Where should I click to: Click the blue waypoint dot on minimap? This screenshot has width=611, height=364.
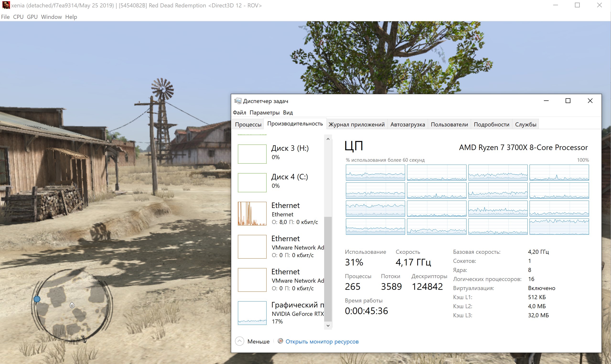[x=37, y=299]
